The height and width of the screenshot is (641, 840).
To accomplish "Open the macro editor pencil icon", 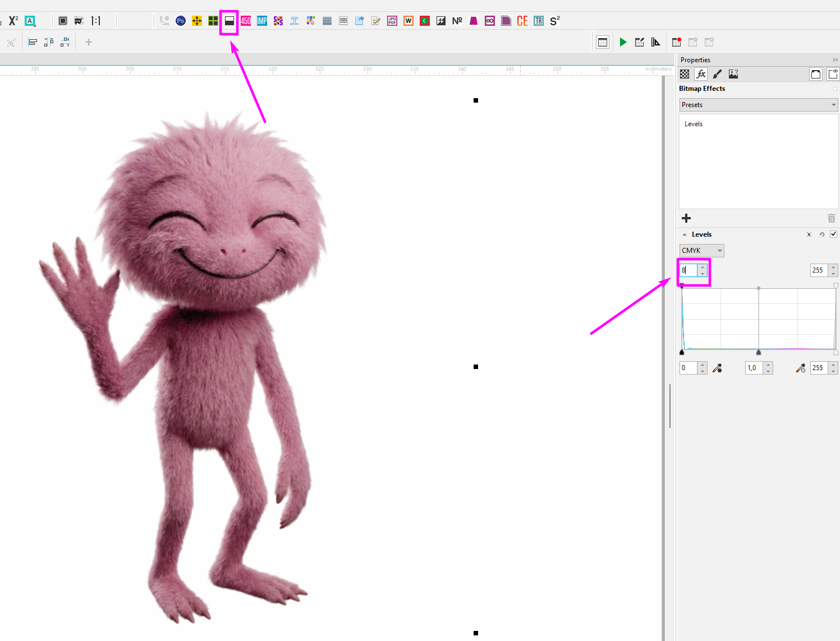I will [x=639, y=42].
